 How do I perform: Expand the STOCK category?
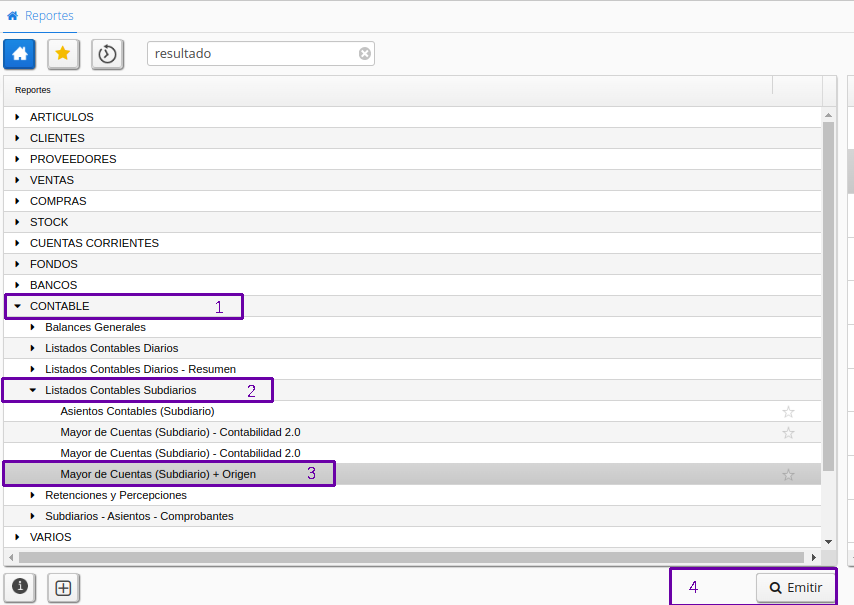17,222
